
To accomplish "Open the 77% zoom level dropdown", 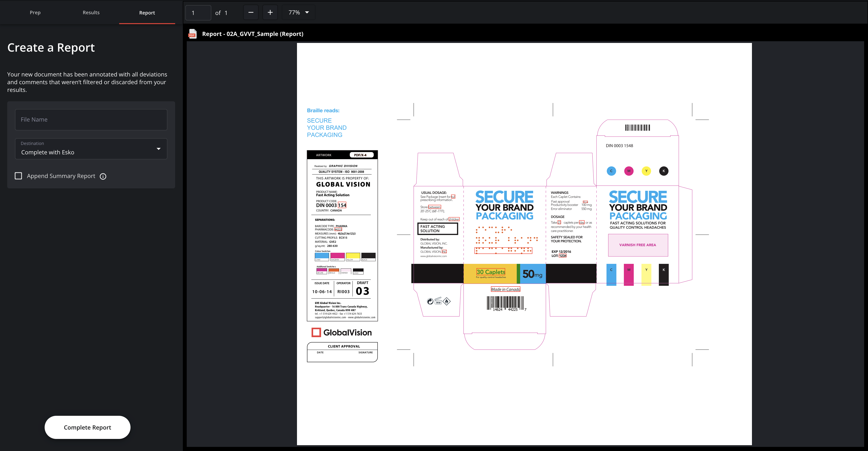I will point(299,13).
